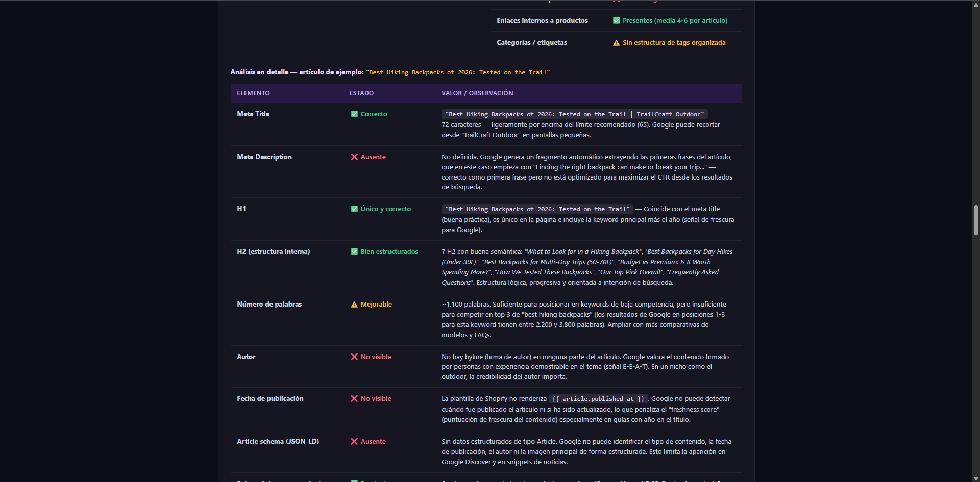Click the green check beside Bien estructurados

coord(354,252)
